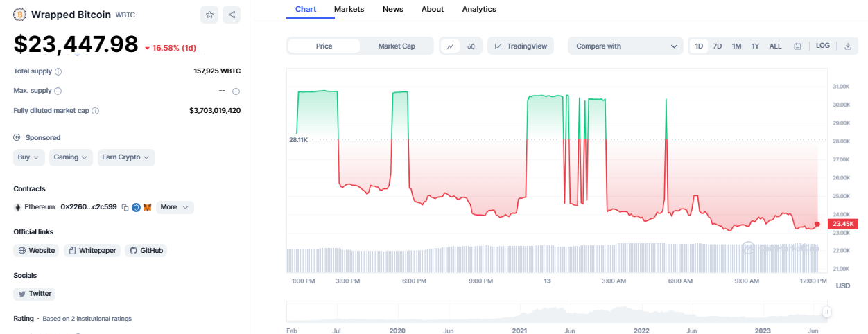
Task: Click the $23,447.98 price text
Action: [76, 44]
